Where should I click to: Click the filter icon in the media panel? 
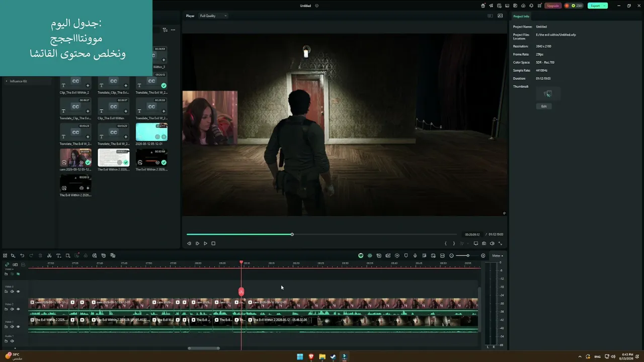(165, 30)
